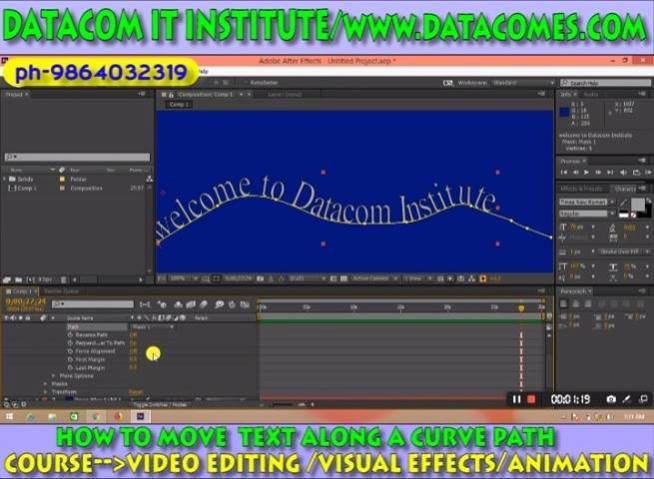Click the timeline current time indicator
654x479 pixels.
521,308
